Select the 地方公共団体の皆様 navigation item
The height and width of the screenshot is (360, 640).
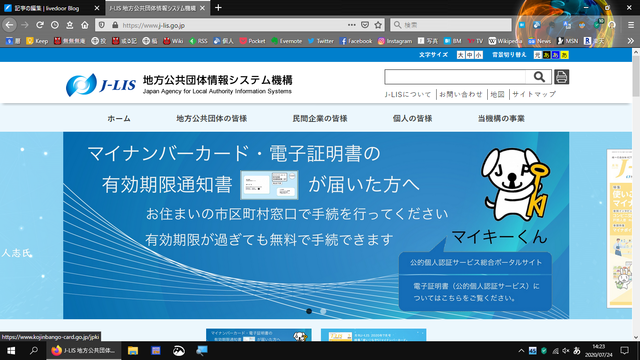[x=211, y=118]
